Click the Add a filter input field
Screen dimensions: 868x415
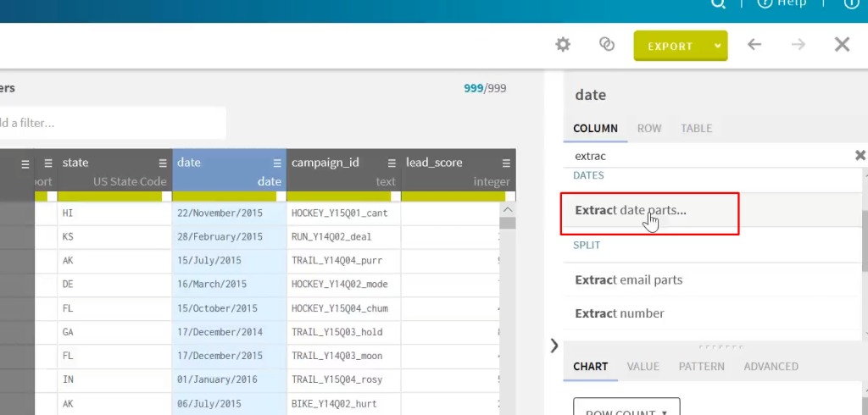tap(113, 123)
